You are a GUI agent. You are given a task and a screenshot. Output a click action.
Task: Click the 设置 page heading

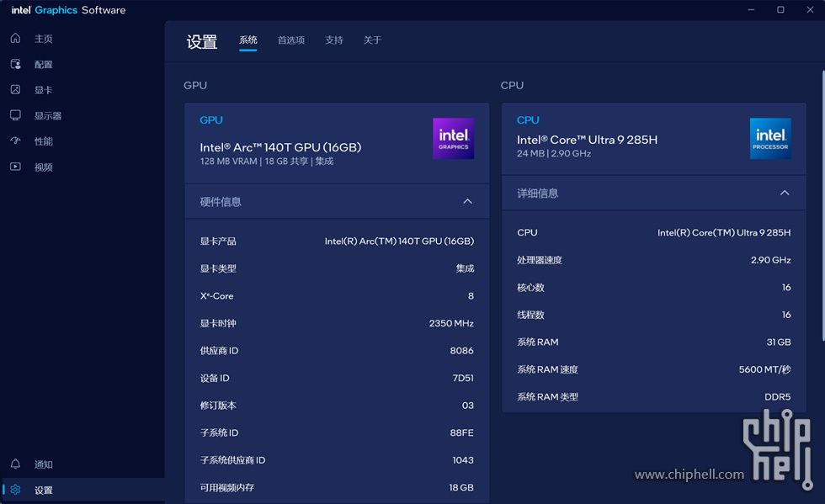tap(202, 41)
